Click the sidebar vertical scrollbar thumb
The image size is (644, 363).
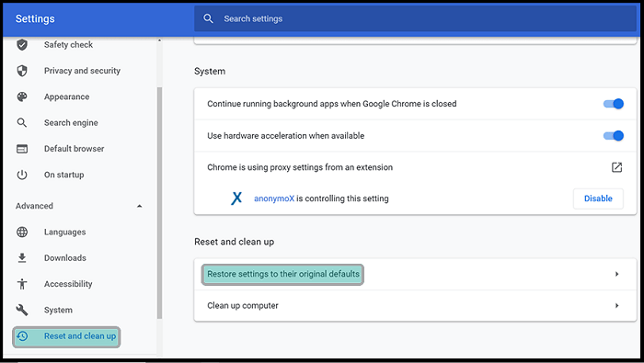coord(159,203)
